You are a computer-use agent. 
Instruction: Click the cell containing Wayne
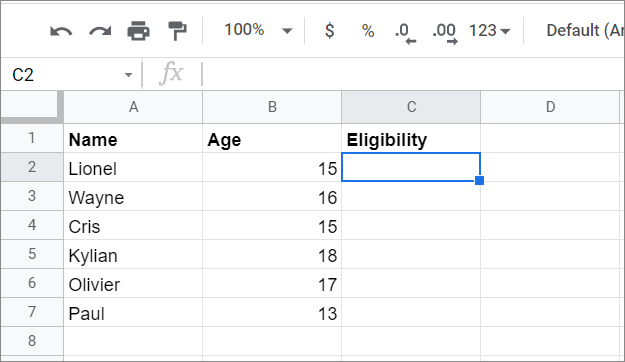click(x=133, y=197)
